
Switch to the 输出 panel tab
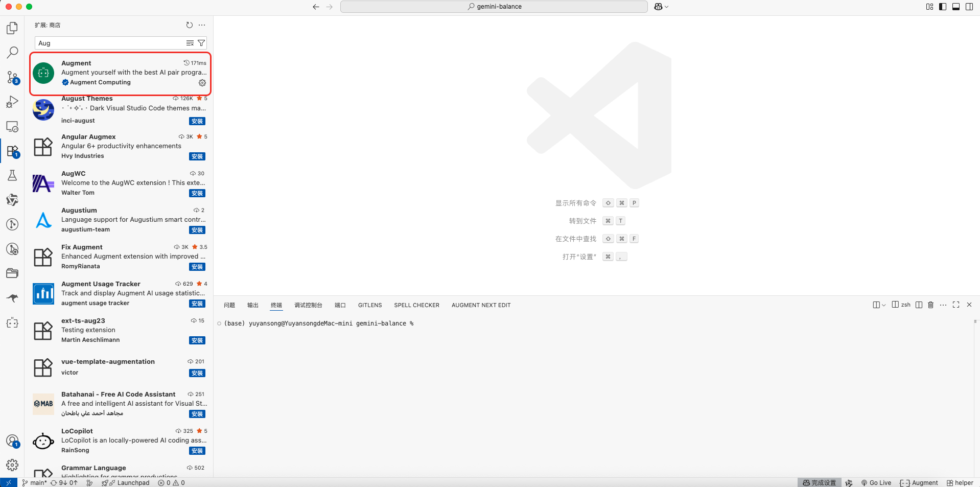click(x=253, y=305)
